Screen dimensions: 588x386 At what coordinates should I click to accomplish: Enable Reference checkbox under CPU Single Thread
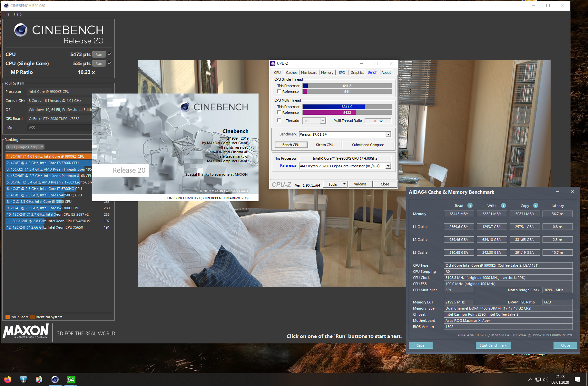(279, 92)
